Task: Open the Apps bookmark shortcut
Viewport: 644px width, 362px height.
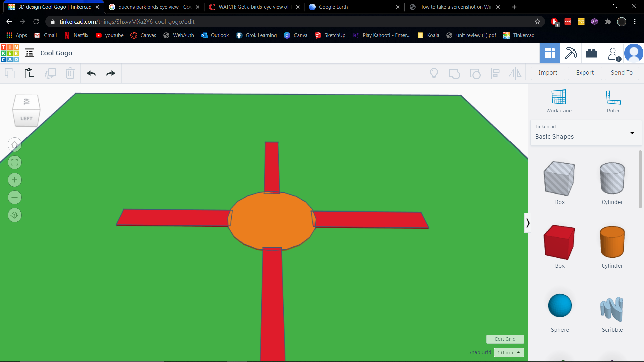Action: point(17,35)
